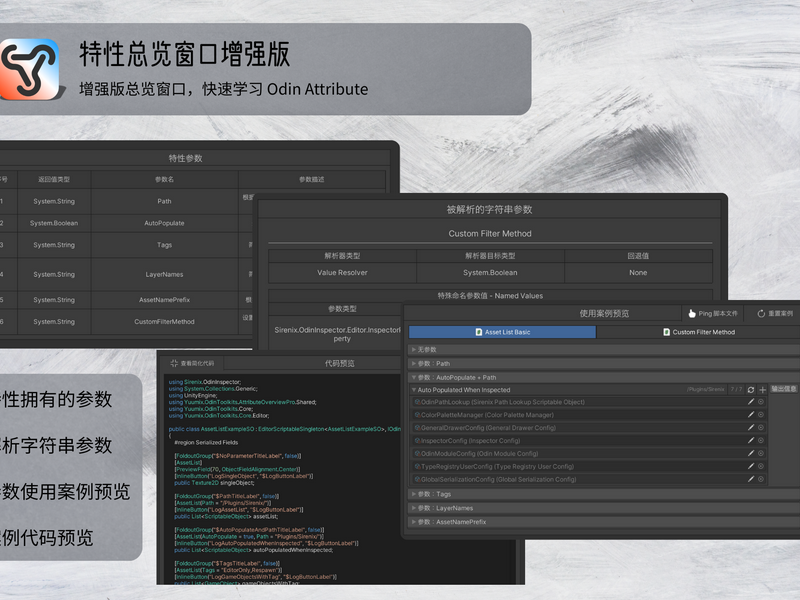Click the 查看简化代码 button in the code preview
This screenshot has height=600, width=800.
click(x=192, y=363)
